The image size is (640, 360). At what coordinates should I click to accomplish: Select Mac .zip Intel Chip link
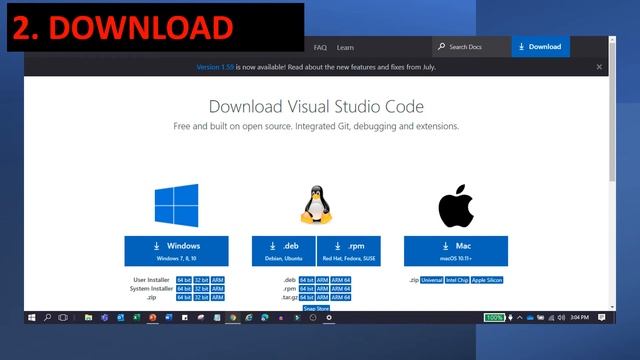pyautogui.click(x=457, y=280)
